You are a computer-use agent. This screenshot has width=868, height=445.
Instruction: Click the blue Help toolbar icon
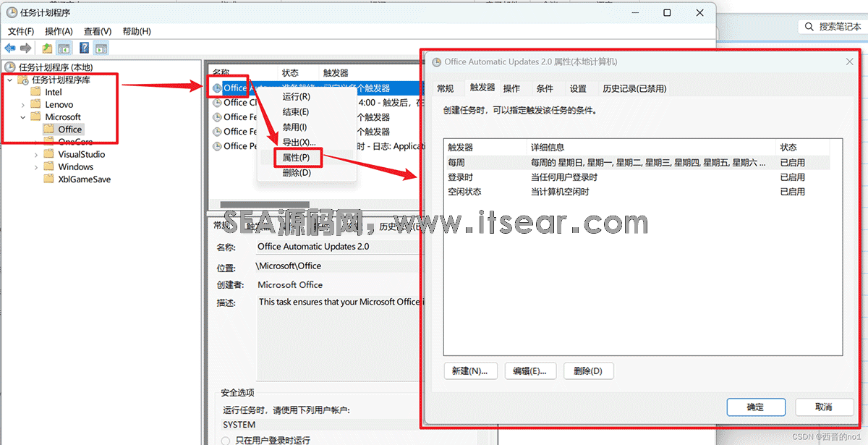85,48
